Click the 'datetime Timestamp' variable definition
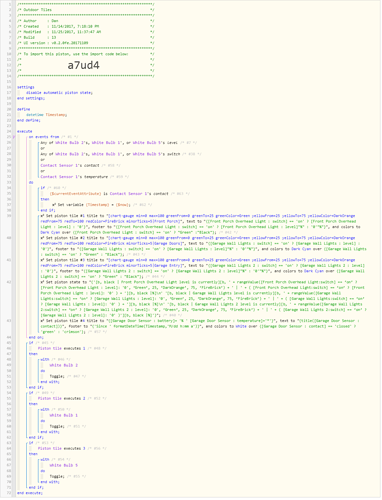The width and height of the screenshot is (382, 500). [46, 115]
